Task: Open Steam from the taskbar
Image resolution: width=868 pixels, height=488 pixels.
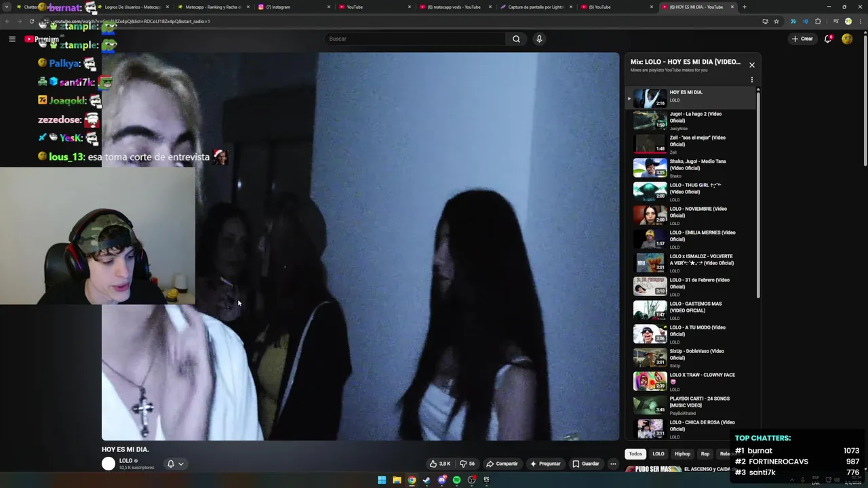Action: (x=427, y=480)
